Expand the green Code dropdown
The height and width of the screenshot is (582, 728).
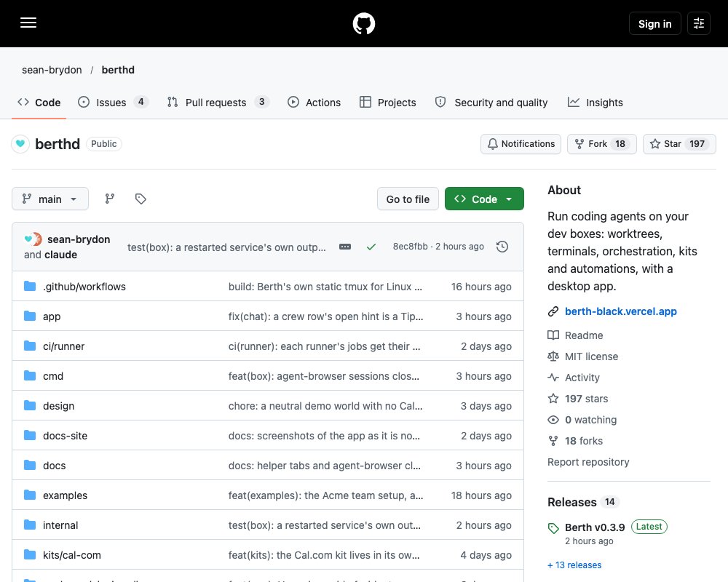point(484,199)
